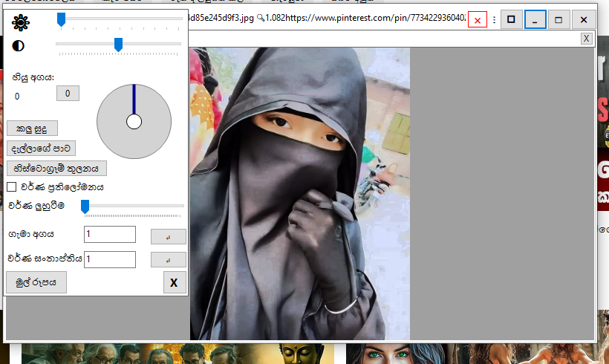Click the image of the veiled person

[x=299, y=193]
